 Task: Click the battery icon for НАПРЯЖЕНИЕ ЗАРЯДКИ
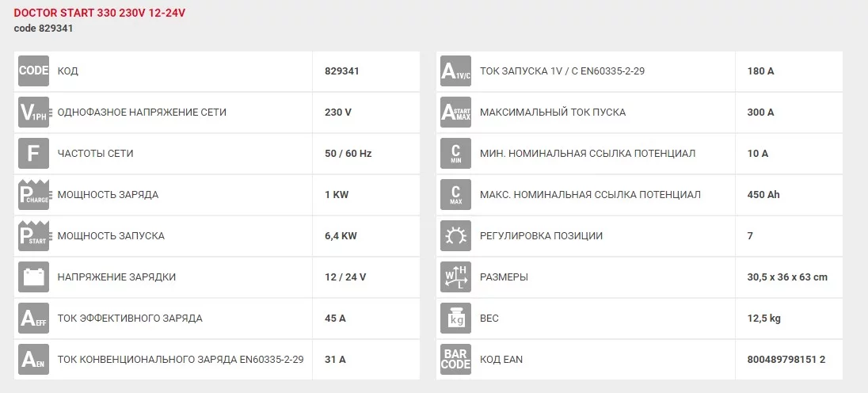tap(34, 277)
